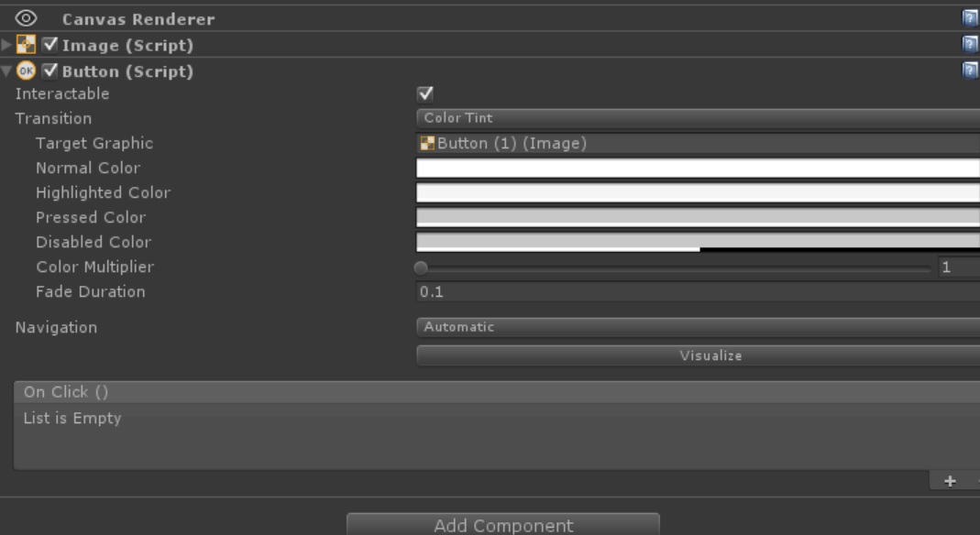Open help for Image (Script) component
Image resolution: width=980 pixels, height=535 pixels.
pos(970,44)
